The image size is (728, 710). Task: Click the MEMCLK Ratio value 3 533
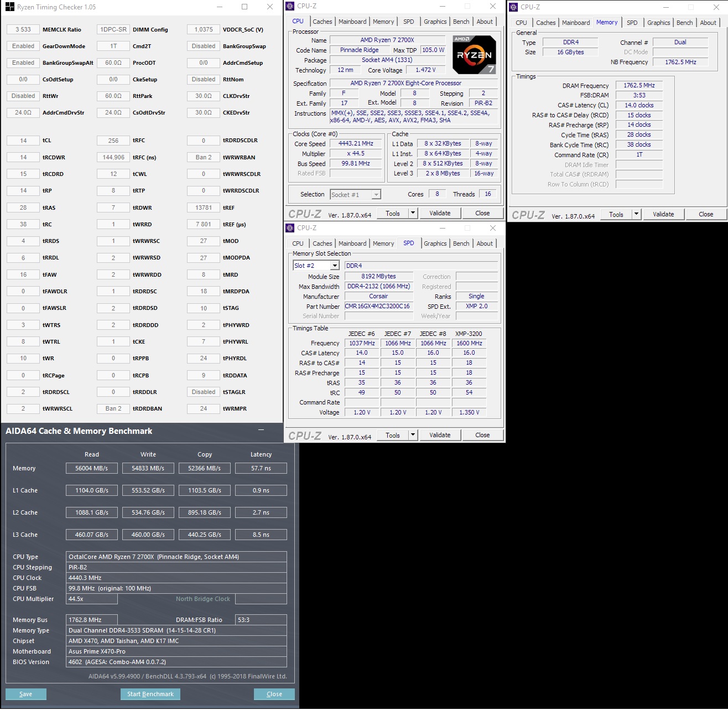tap(23, 29)
